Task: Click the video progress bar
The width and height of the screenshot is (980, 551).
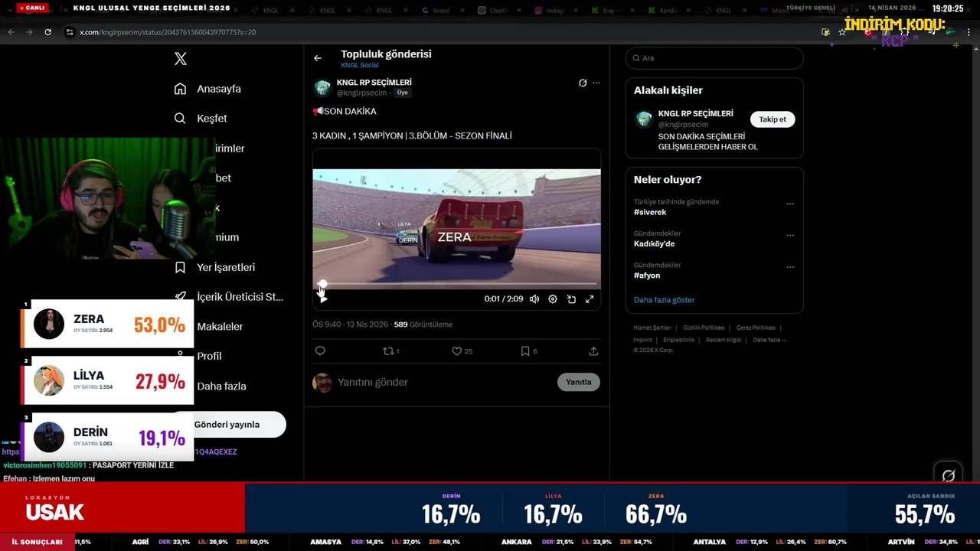Action: pyautogui.click(x=456, y=284)
